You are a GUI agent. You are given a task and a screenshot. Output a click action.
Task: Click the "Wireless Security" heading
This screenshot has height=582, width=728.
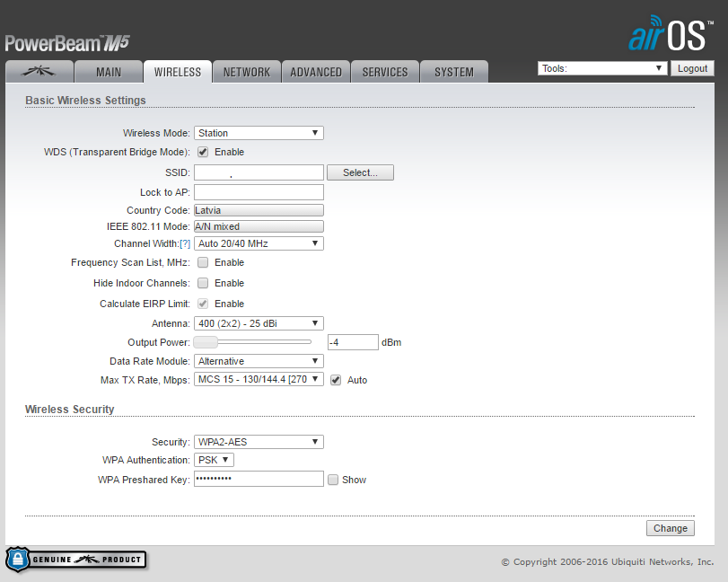[x=70, y=410]
